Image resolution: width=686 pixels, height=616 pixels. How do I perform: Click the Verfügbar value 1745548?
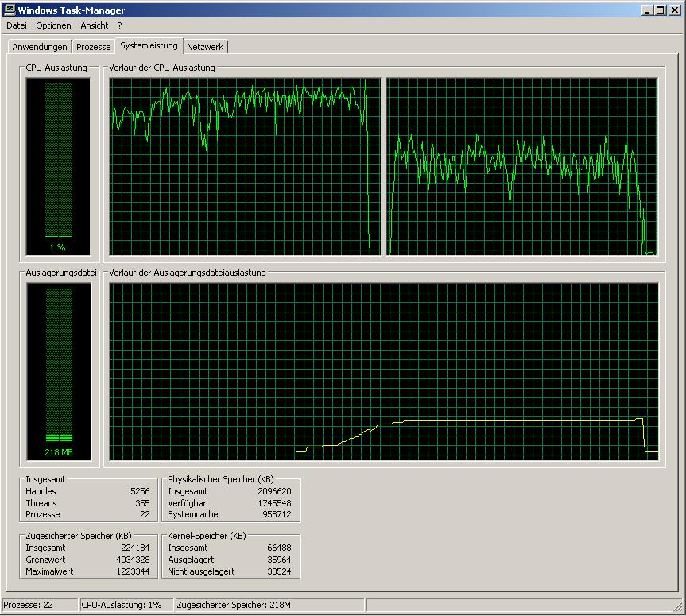point(274,503)
